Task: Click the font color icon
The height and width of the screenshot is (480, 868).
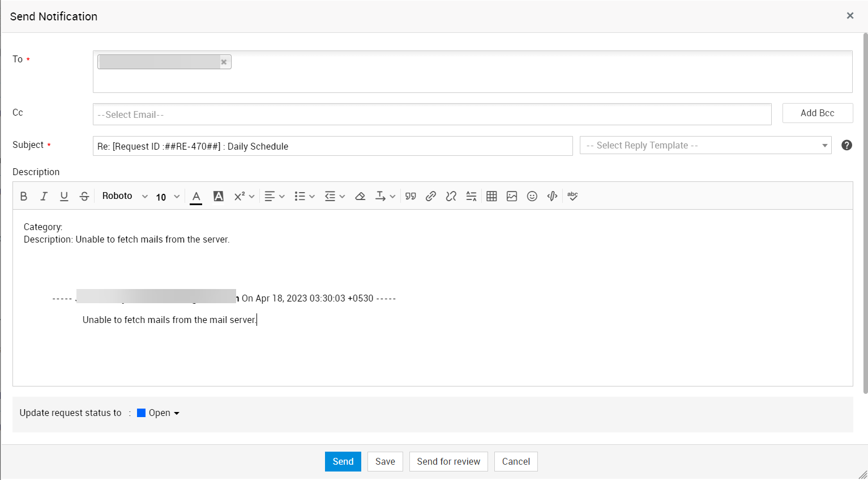Action: [x=196, y=196]
